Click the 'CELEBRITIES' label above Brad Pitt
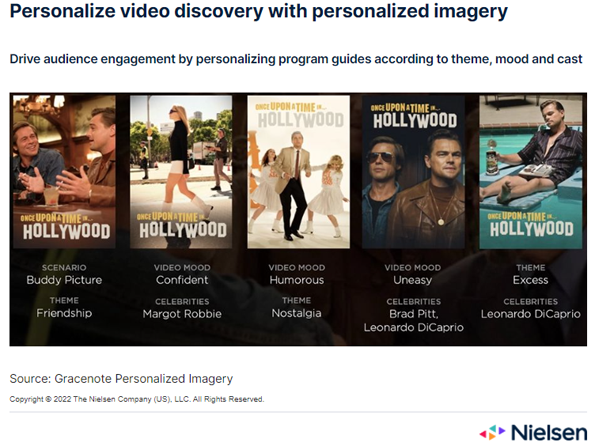 414,301
